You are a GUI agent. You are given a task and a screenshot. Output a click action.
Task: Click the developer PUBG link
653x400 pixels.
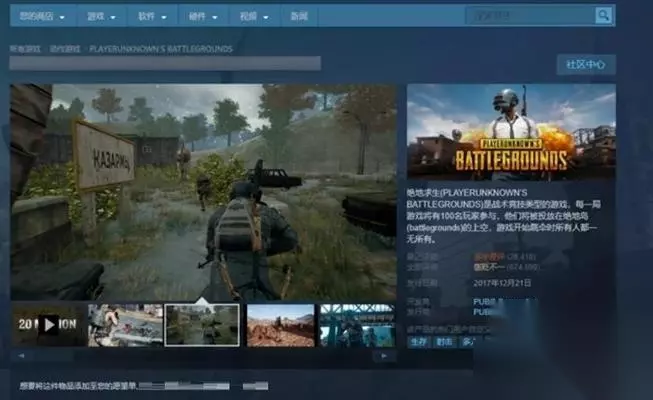pos(483,301)
